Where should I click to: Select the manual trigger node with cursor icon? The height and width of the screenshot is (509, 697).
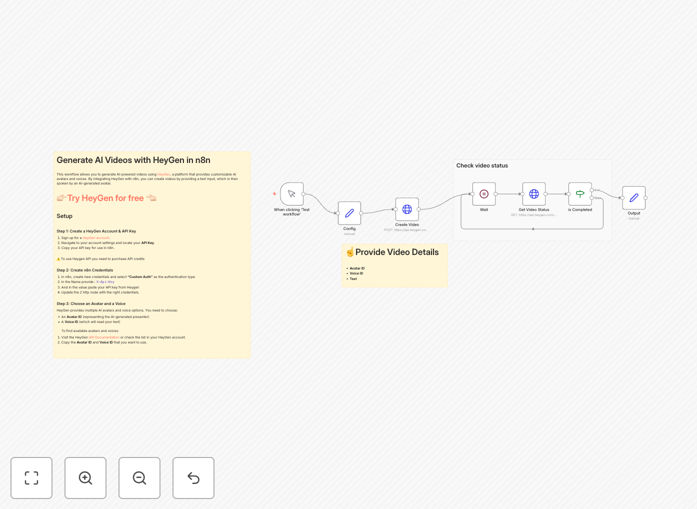pyautogui.click(x=292, y=194)
